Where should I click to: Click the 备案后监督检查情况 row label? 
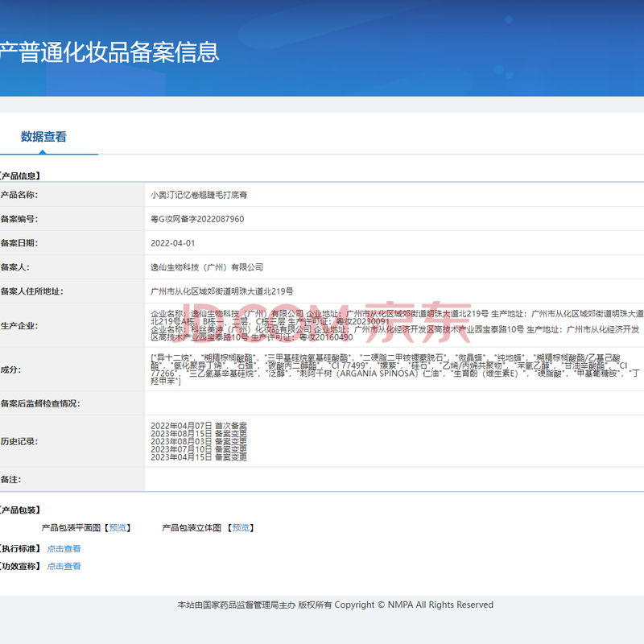tap(40, 404)
